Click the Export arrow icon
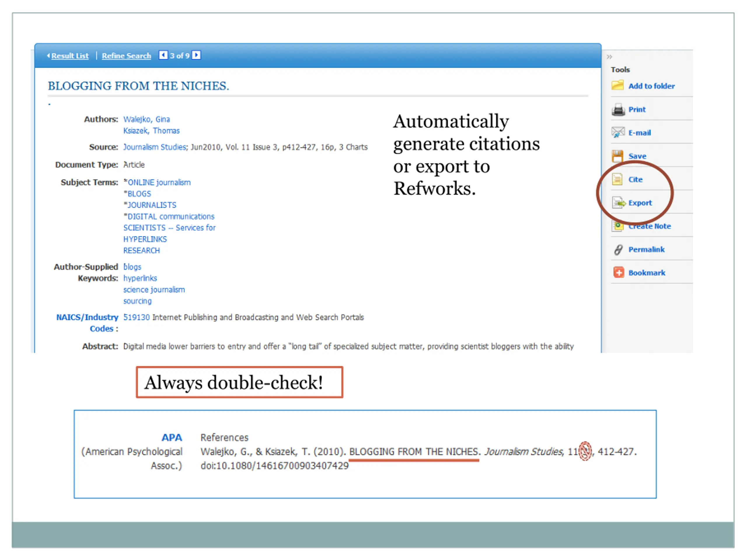Image resolution: width=747 pixels, height=560 pixels. [619, 202]
